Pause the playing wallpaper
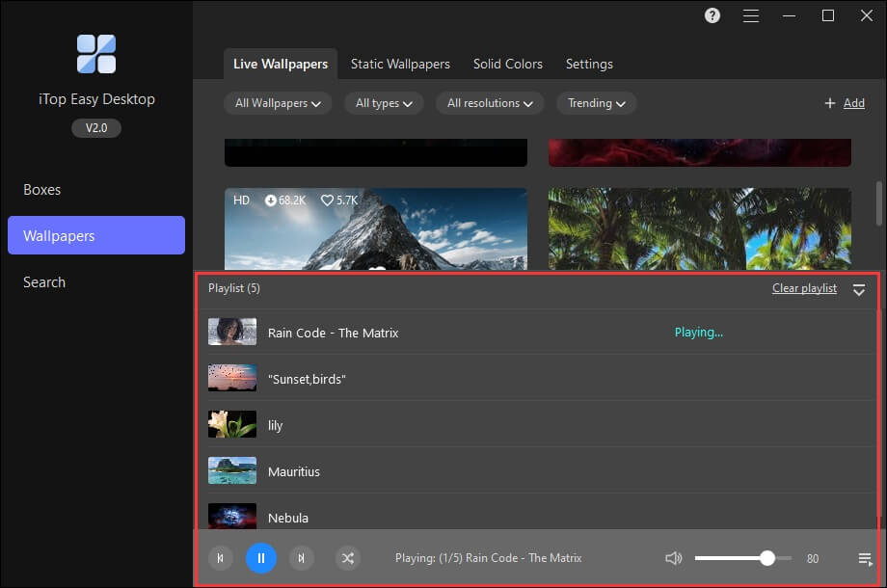Image resolution: width=887 pixels, height=588 pixels. click(260, 558)
